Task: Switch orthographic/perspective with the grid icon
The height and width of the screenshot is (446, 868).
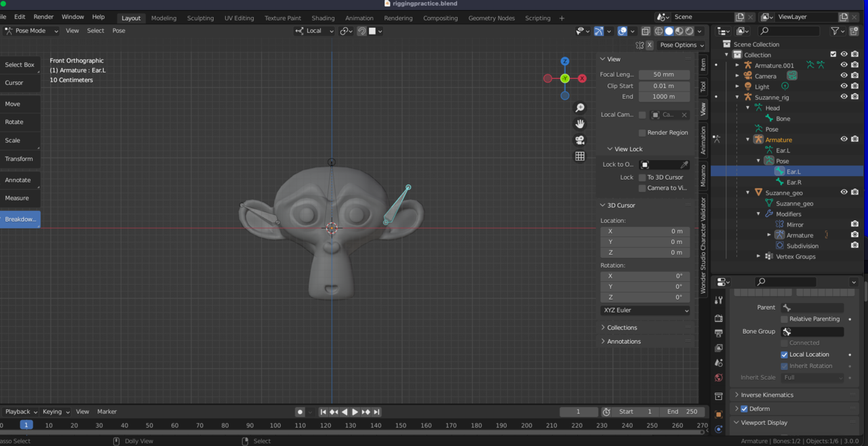Action: pos(580,156)
